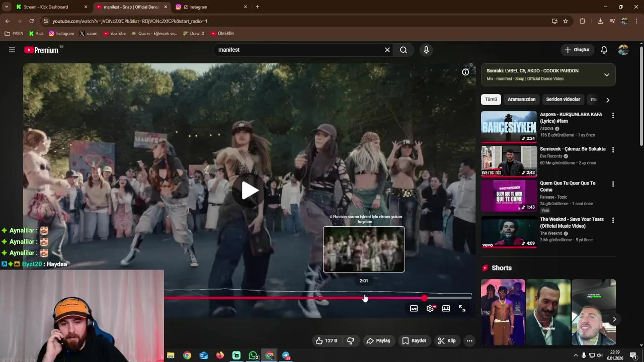Create a clip with Klip button
Viewport: 644px width, 362px height.
tap(447, 341)
